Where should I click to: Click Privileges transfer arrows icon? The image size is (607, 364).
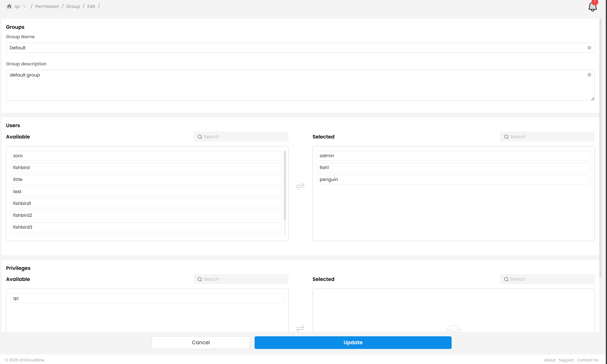pos(300,328)
